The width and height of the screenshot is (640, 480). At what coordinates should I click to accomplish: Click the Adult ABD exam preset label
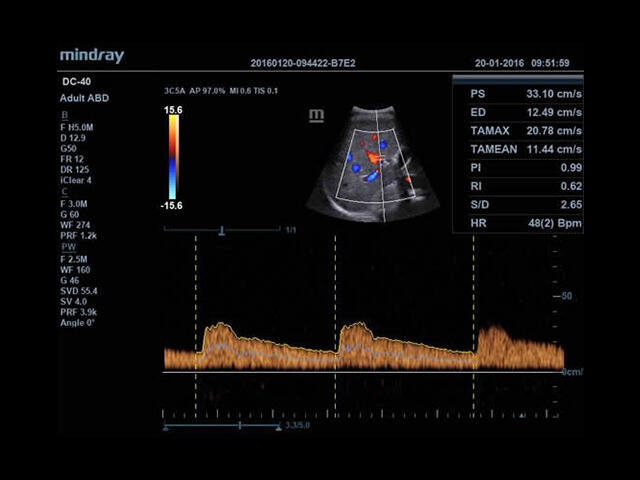point(86,98)
